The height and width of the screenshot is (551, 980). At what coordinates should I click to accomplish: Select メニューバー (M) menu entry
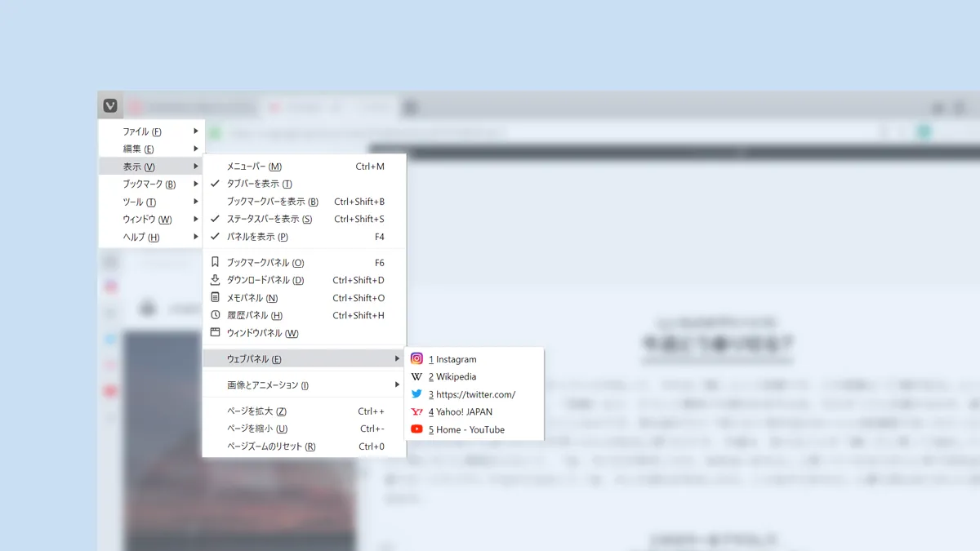point(304,167)
